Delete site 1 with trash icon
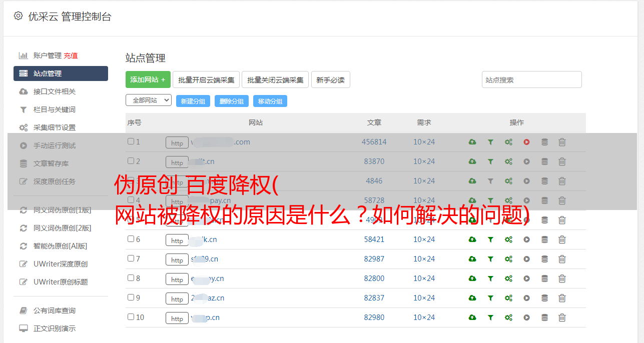Viewport: 644px width, 343px height. pos(562,142)
